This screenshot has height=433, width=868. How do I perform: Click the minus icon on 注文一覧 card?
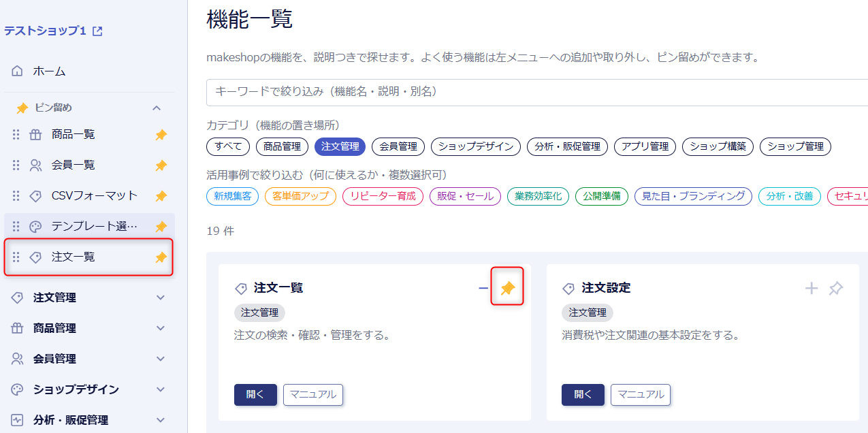coord(483,289)
